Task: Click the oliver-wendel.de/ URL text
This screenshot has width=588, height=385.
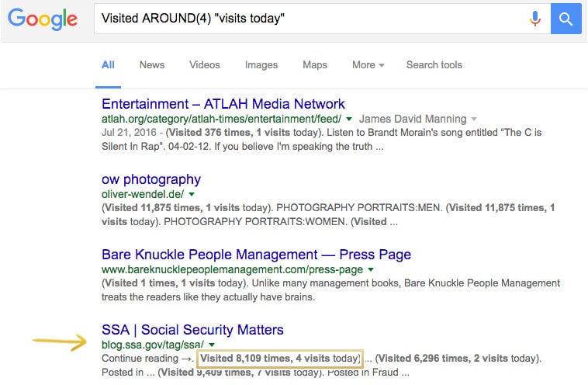Action: tap(143, 194)
